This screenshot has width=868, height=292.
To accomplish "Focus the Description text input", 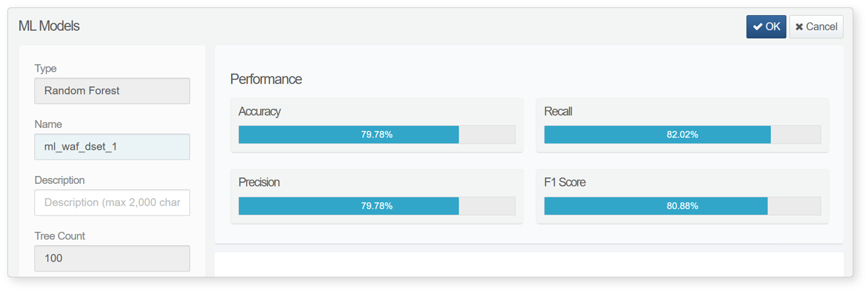I will [x=112, y=202].
